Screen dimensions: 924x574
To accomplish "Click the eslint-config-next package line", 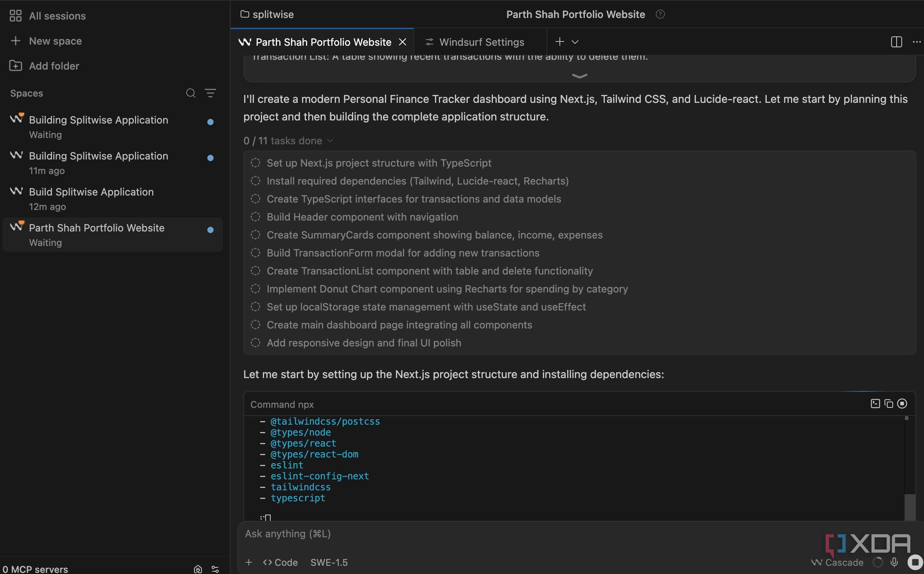I will coord(320,476).
